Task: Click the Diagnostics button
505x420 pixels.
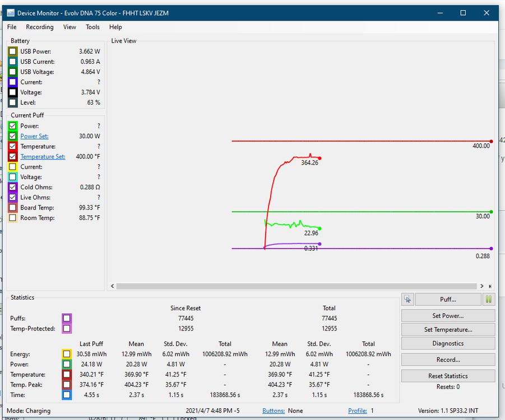Action: [448, 343]
